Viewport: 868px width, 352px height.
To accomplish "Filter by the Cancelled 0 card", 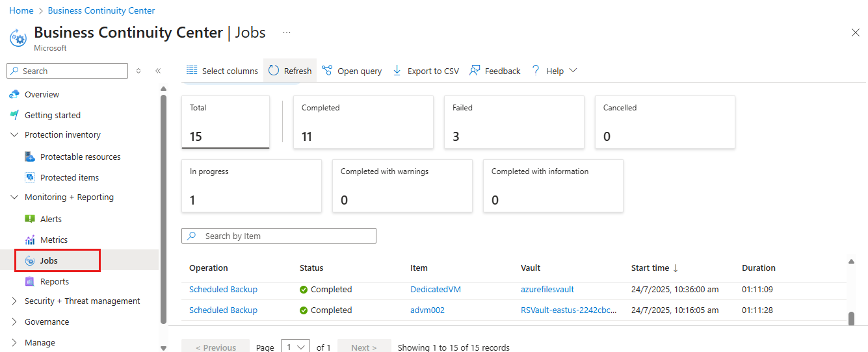I will click(665, 122).
